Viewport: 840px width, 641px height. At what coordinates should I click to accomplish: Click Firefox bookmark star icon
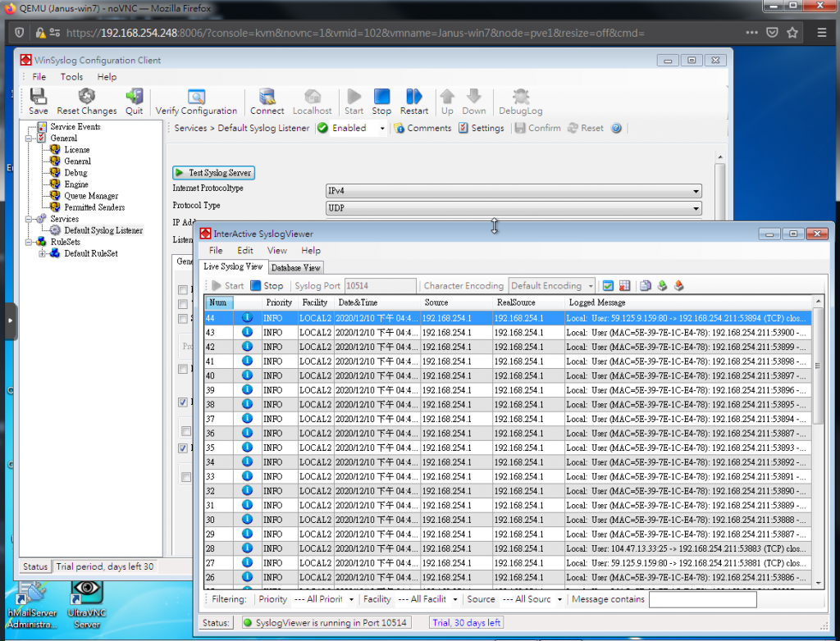point(792,33)
